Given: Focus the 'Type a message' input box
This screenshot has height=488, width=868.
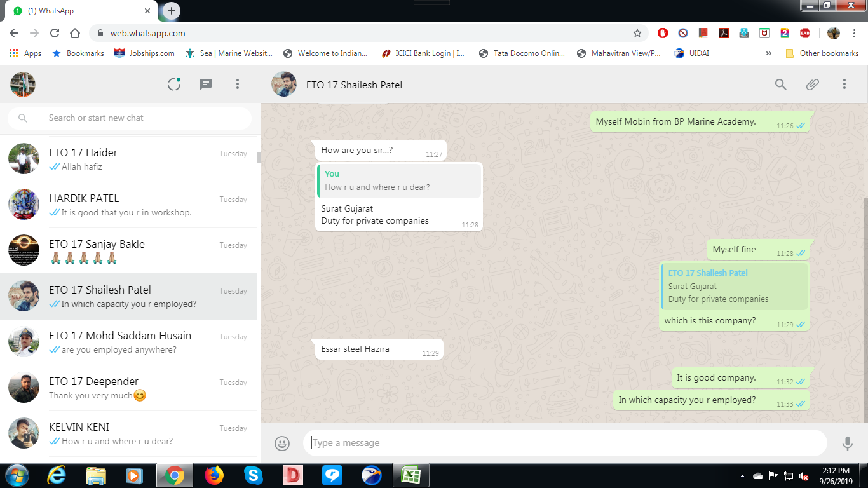Looking at the screenshot, I should click(565, 443).
